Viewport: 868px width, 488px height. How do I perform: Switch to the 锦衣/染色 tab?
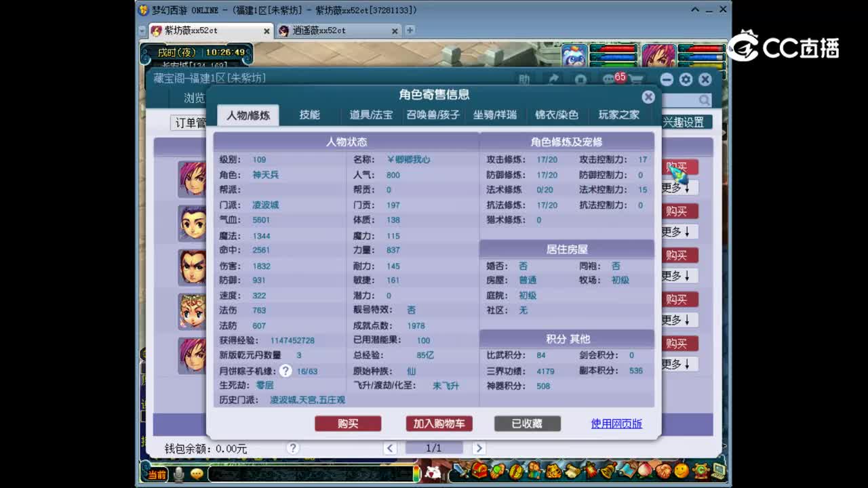tap(556, 115)
